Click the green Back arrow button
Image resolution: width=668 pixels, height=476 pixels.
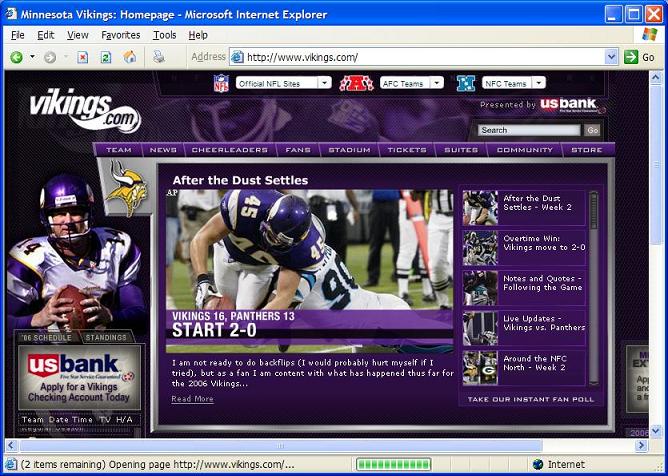16,57
